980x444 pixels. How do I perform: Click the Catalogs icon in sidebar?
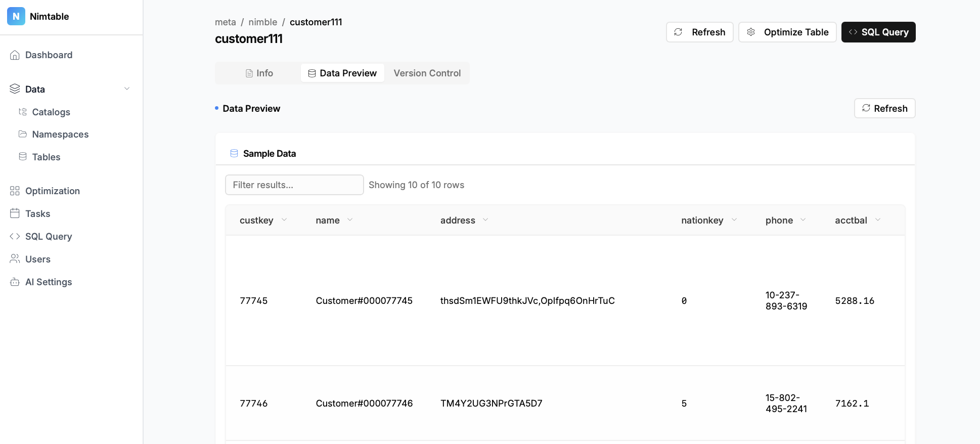point(23,112)
